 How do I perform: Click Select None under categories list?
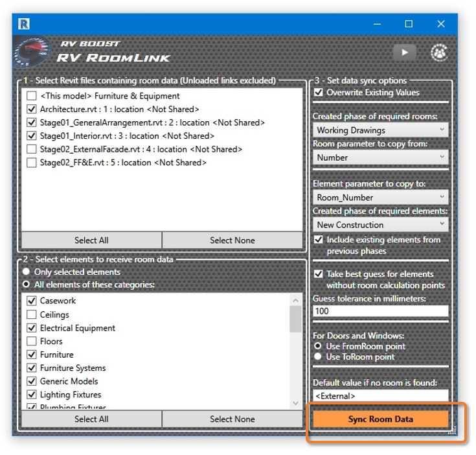(232, 419)
